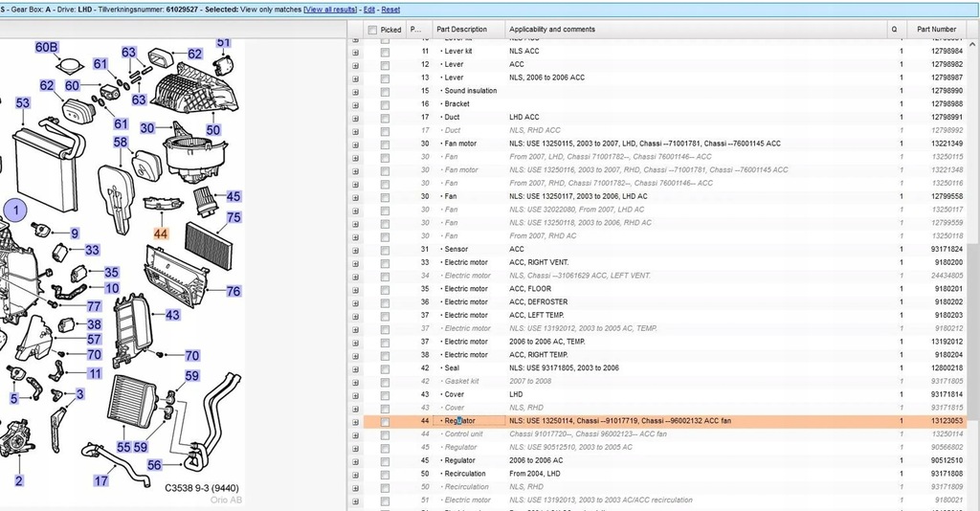
Task: Expand the Sound insulation row 12798990
Action: click(x=355, y=91)
